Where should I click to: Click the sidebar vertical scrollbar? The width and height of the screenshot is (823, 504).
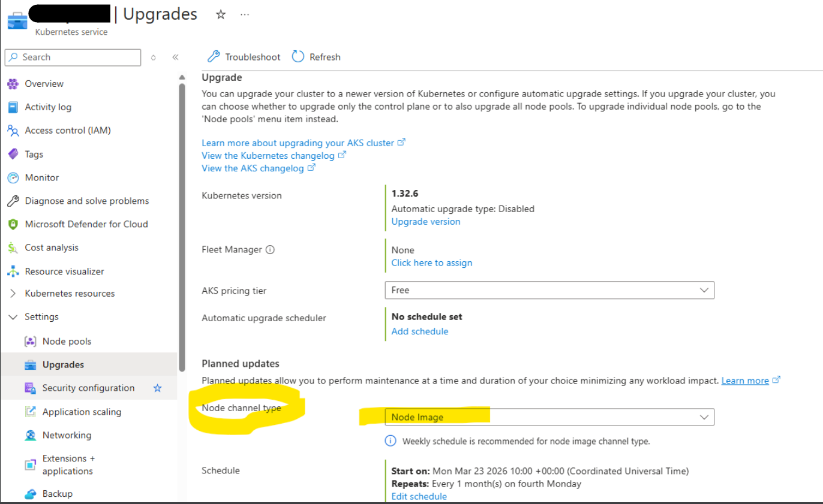click(182, 228)
